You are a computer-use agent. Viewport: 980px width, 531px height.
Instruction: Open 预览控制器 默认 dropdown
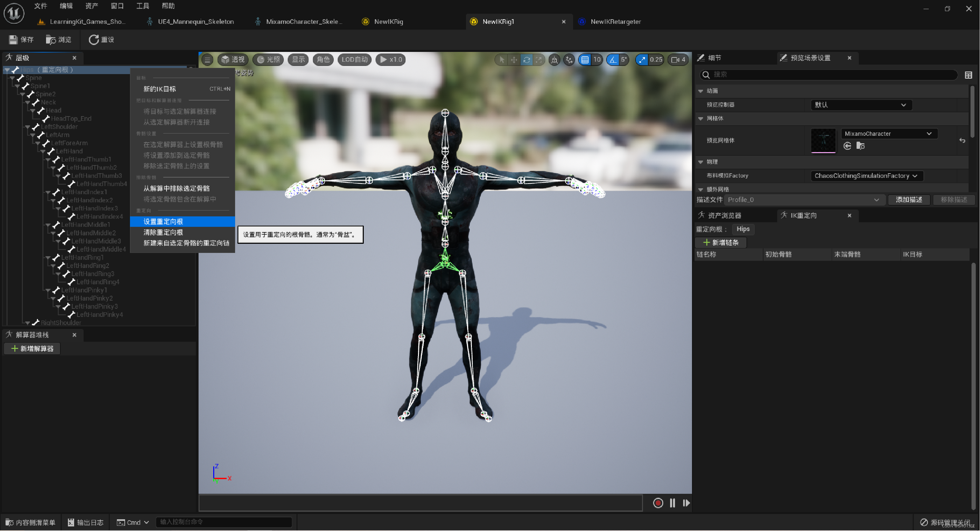pos(861,105)
